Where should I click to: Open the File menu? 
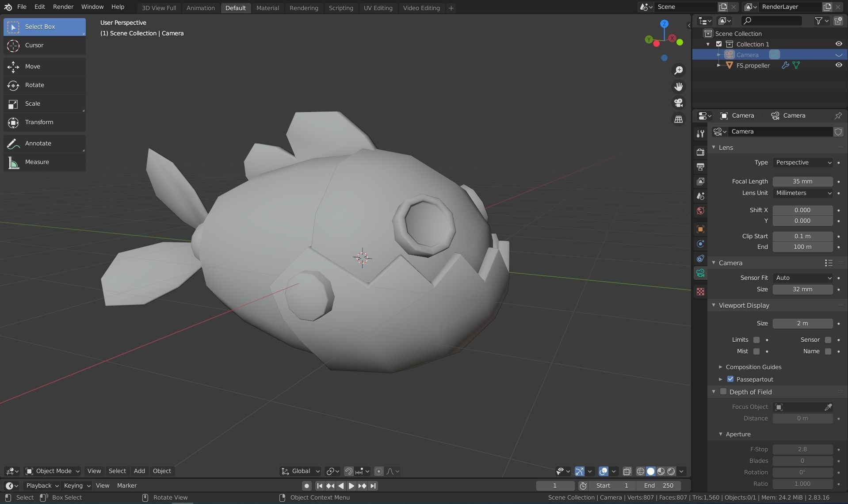(22, 7)
